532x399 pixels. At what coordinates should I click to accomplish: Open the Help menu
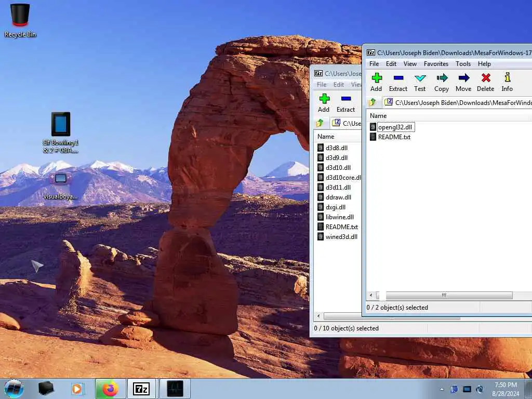pos(484,64)
